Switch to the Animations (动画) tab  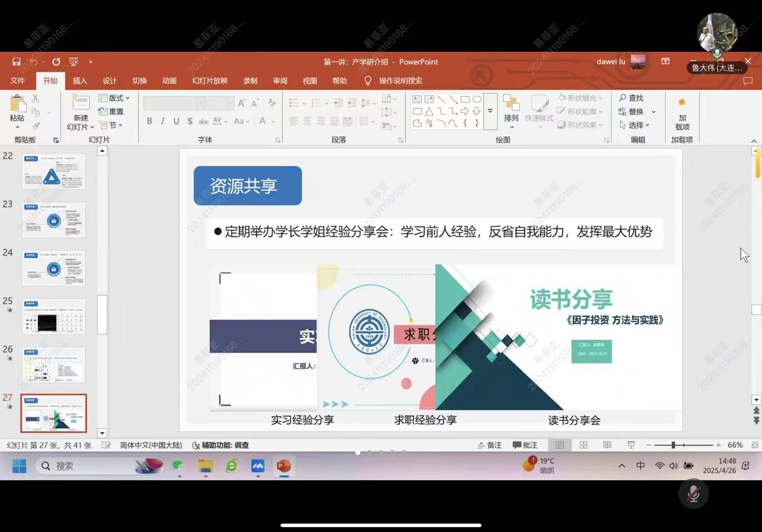(169, 81)
